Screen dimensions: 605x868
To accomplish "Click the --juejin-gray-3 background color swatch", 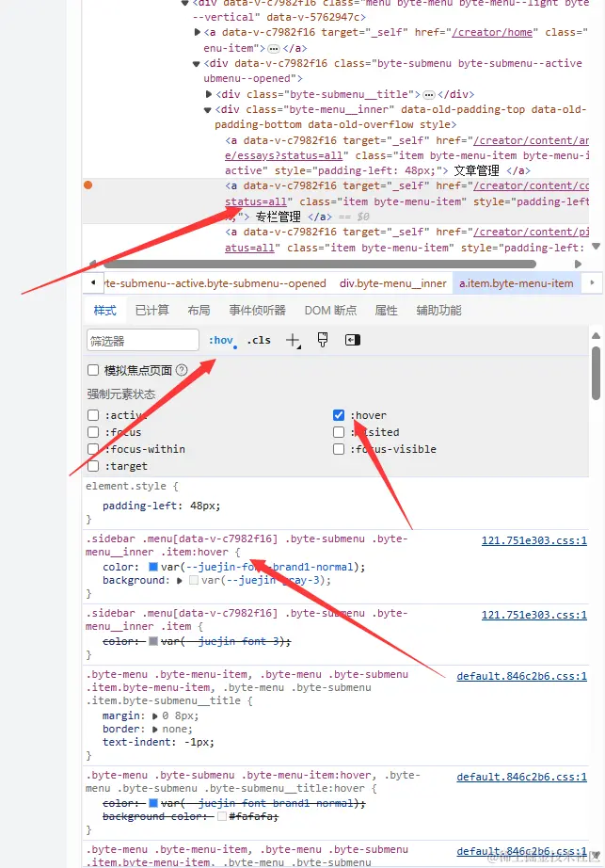I will 194,580.
